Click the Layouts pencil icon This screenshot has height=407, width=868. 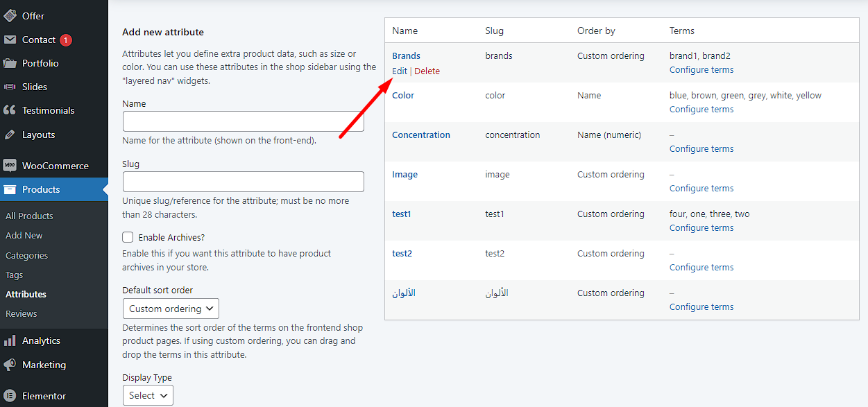[x=10, y=135]
